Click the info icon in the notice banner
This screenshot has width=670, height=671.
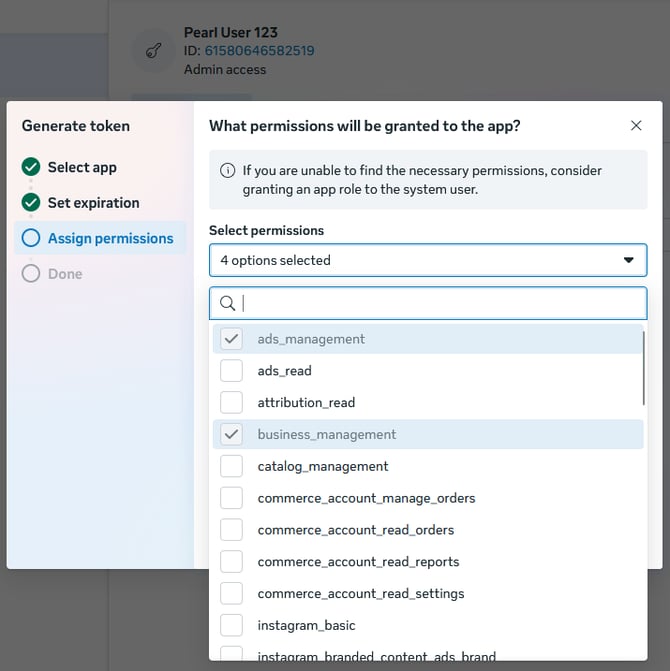pyautogui.click(x=227, y=171)
